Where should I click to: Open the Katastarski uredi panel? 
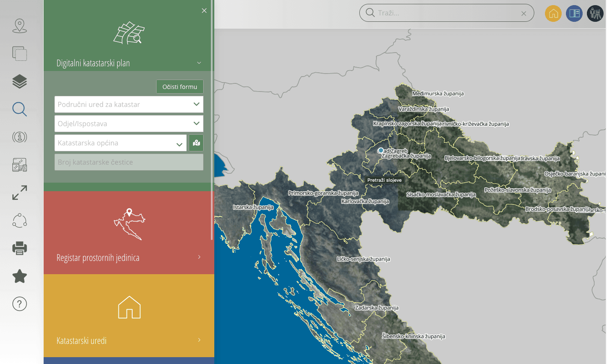(x=128, y=340)
